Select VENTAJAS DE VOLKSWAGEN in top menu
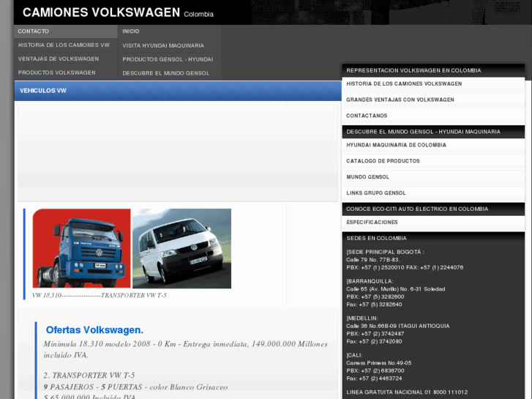Viewport: 532px width, 399px height. coord(65,59)
